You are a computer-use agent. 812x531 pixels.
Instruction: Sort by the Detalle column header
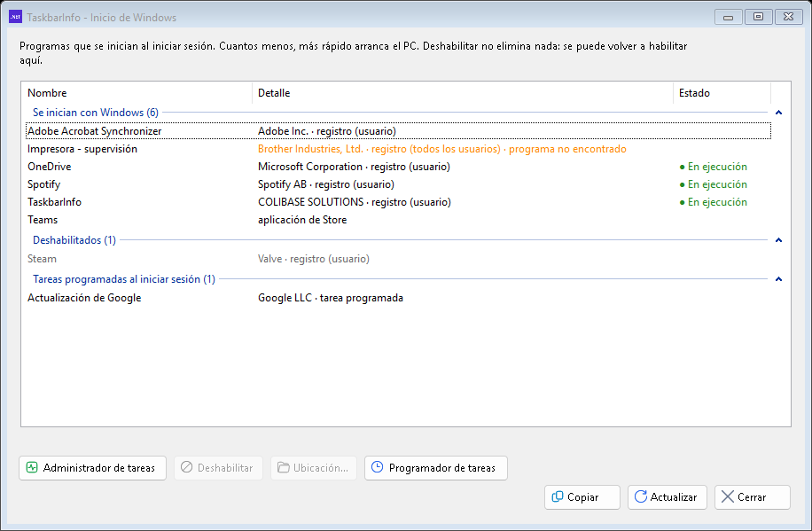463,93
